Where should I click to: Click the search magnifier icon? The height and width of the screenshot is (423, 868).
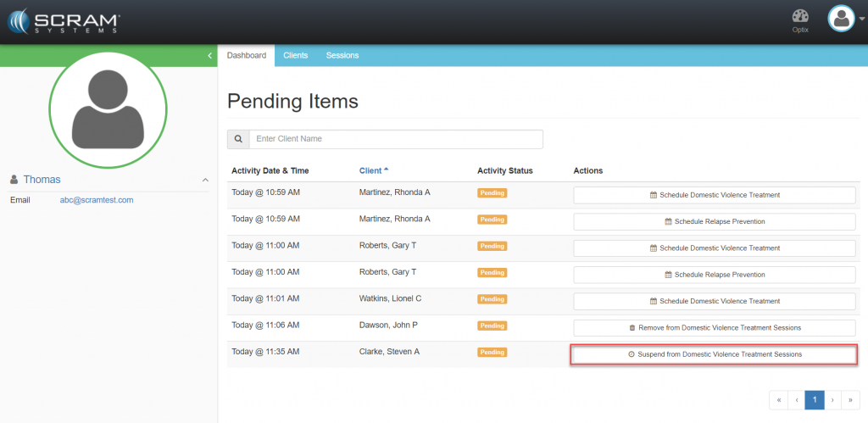coord(238,139)
